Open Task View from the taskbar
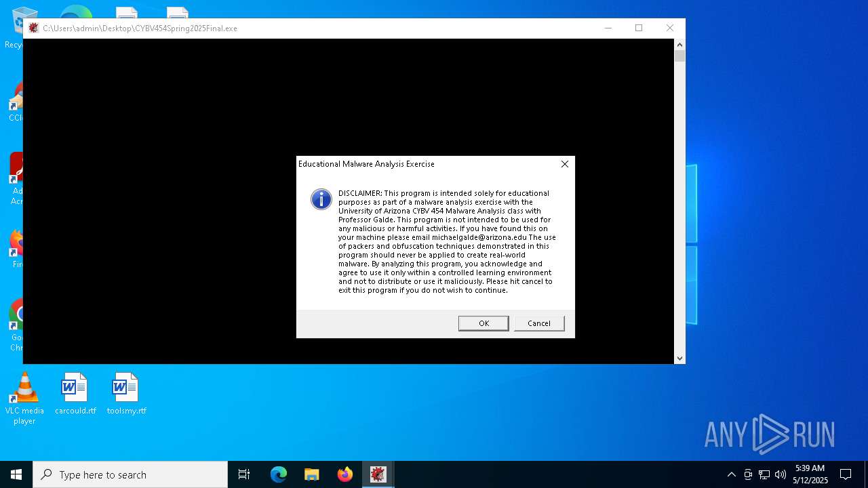868x488 pixels. click(244, 474)
